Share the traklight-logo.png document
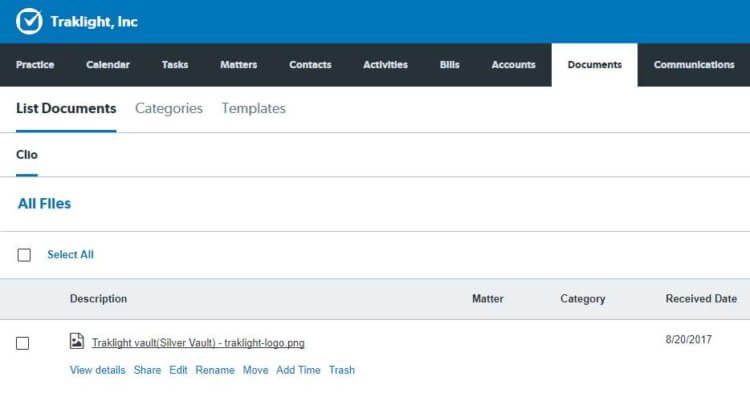The width and height of the screenshot is (750, 393). pos(147,370)
